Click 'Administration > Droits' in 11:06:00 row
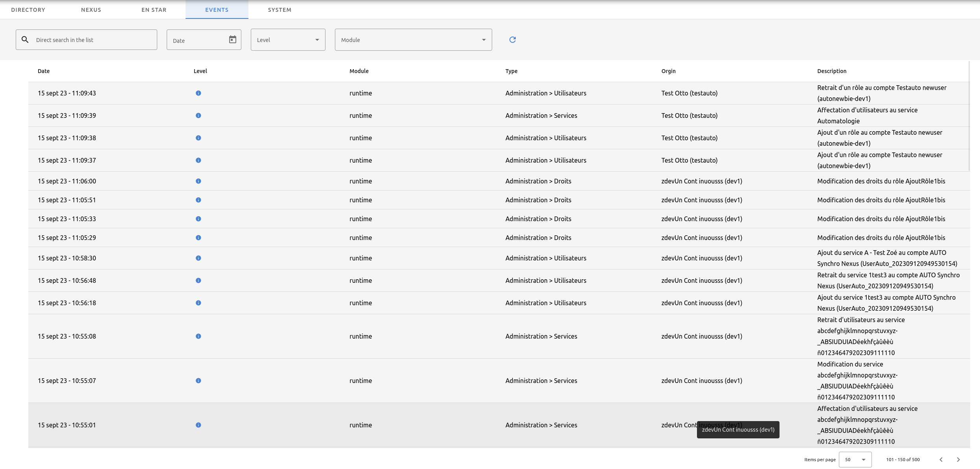The height and width of the screenshot is (469, 980). [x=539, y=181]
